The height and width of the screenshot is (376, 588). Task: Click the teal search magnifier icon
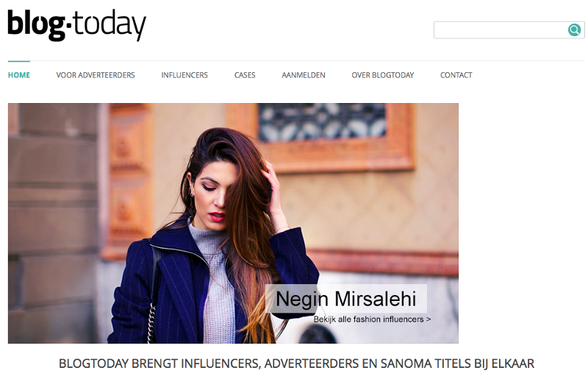(x=574, y=29)
